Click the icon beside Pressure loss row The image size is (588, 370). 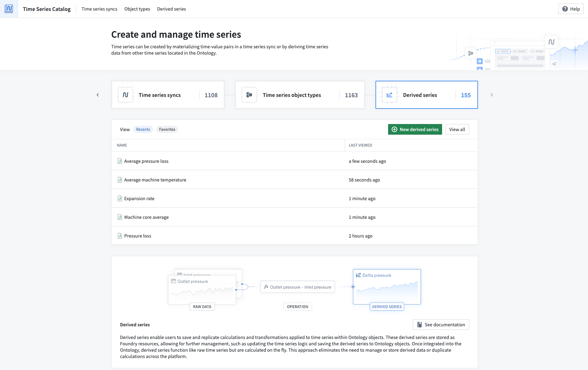pyautogui.click(x=120, y=236)
